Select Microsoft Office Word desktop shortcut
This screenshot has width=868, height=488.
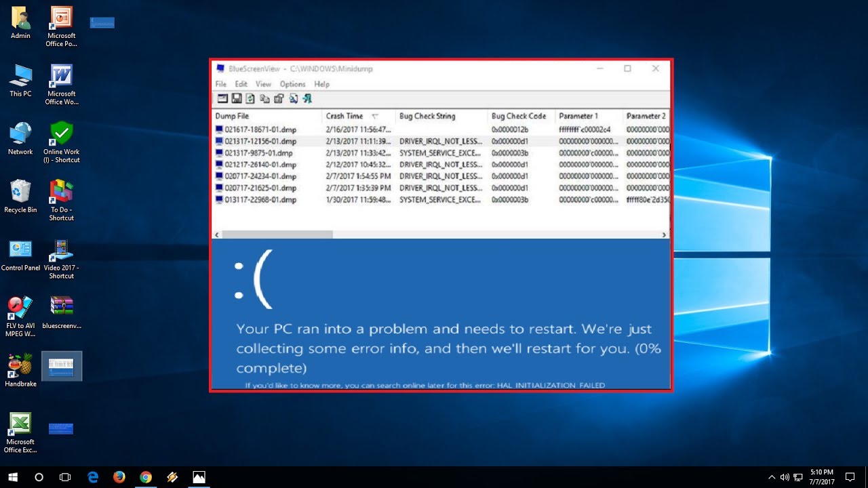click(62, 85)
